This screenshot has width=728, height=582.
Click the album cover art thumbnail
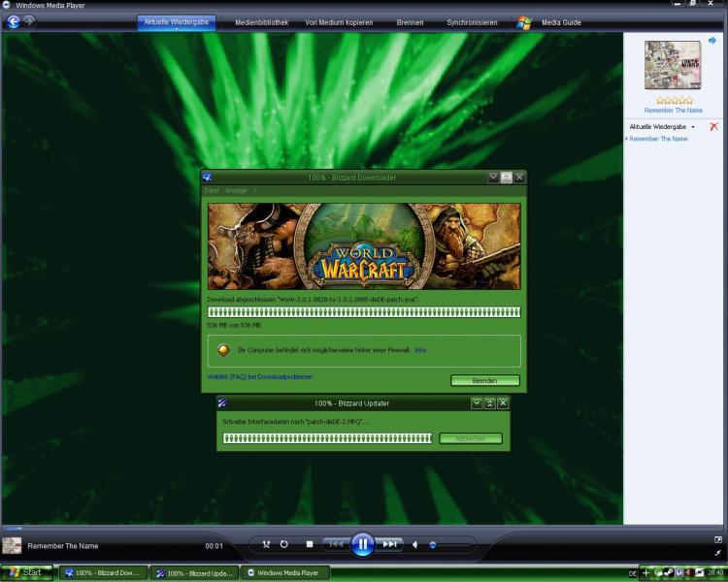(673, 65)
